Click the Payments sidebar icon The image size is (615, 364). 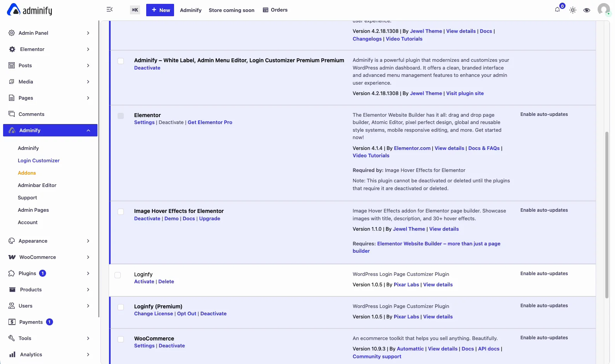click(12, 322)
